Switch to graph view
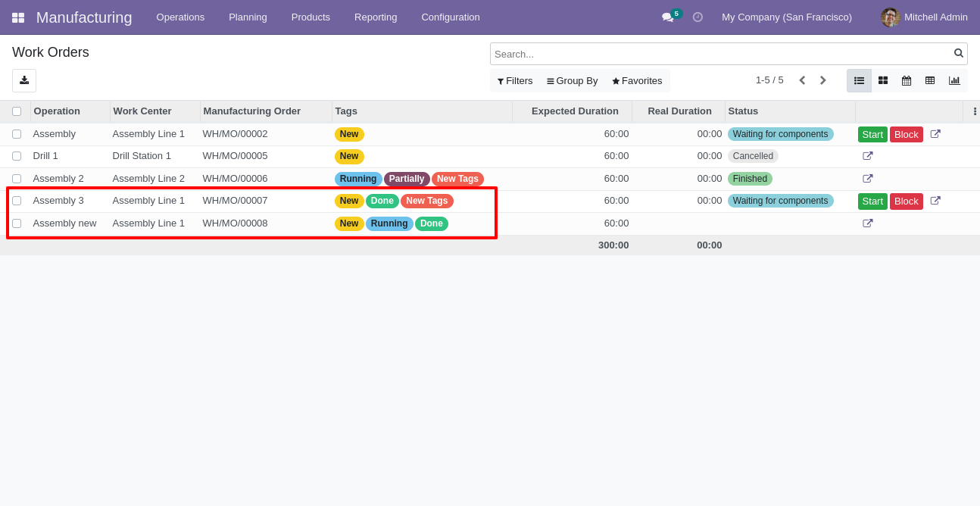Image resolution: width=980 pixels, height=506 pixels. coord(954,80)
